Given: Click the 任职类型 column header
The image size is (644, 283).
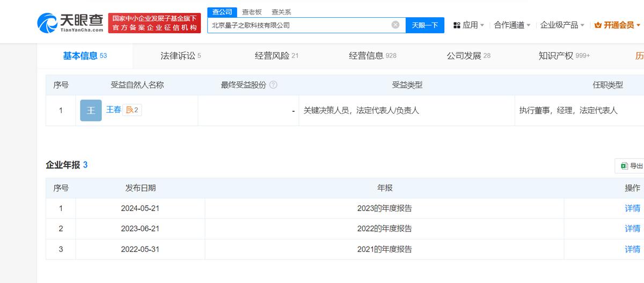Looking at the screenshot, I should (x=608, y=85).
